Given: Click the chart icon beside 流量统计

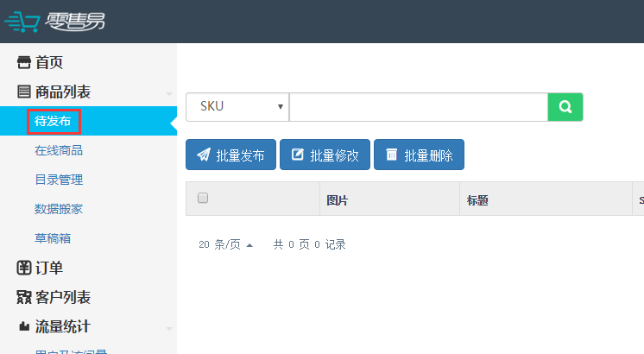Looking at the screenshot, I should tap(24, 327).
